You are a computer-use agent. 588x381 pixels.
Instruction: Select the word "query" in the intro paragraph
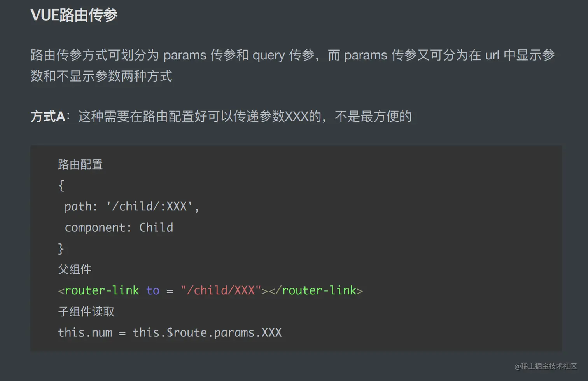point(269,55)
